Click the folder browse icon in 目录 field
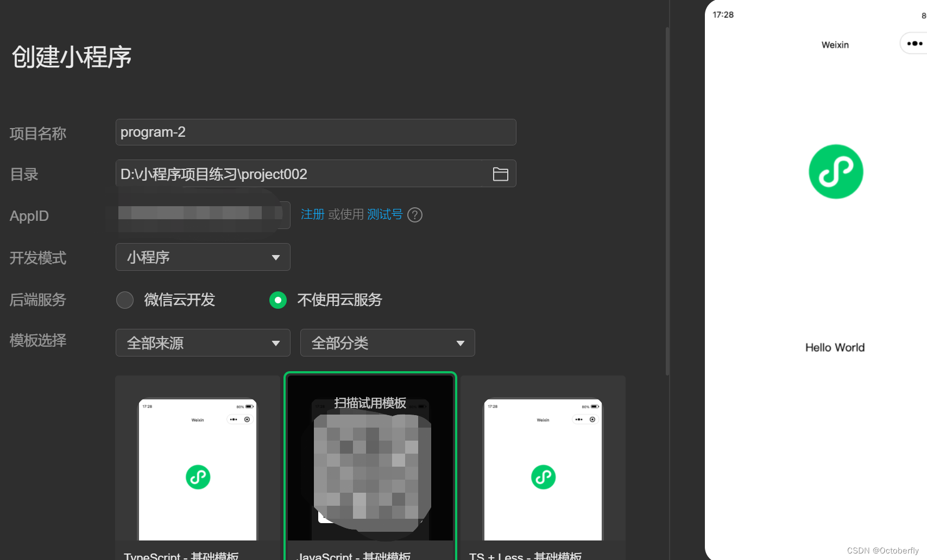The image size is (927, 560). (x=500, y=174)
